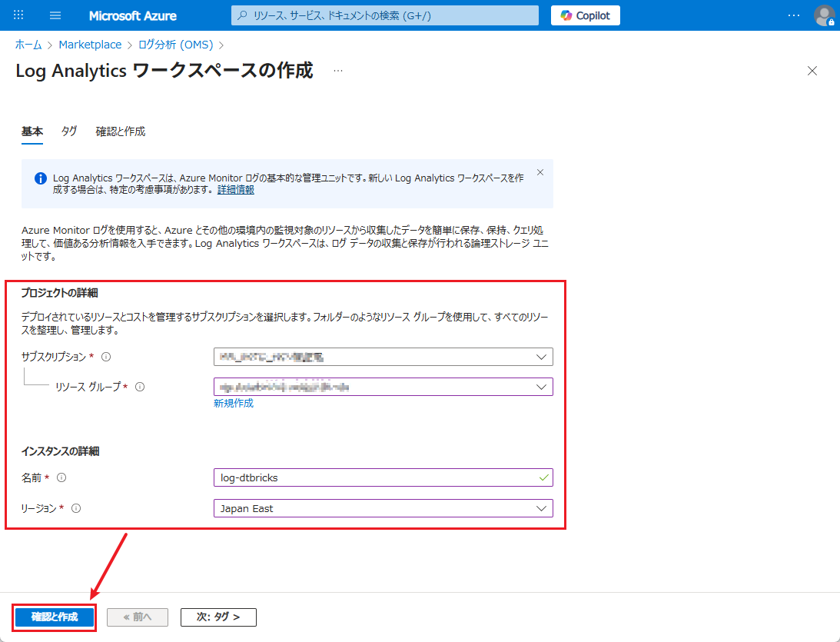Click info icon beside リソース グループ
Screen dimensions: 840x642
click(x=140, y=387)
